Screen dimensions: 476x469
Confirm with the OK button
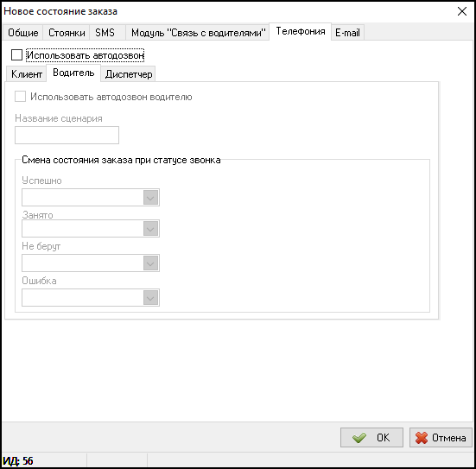[x=371, y=438]
